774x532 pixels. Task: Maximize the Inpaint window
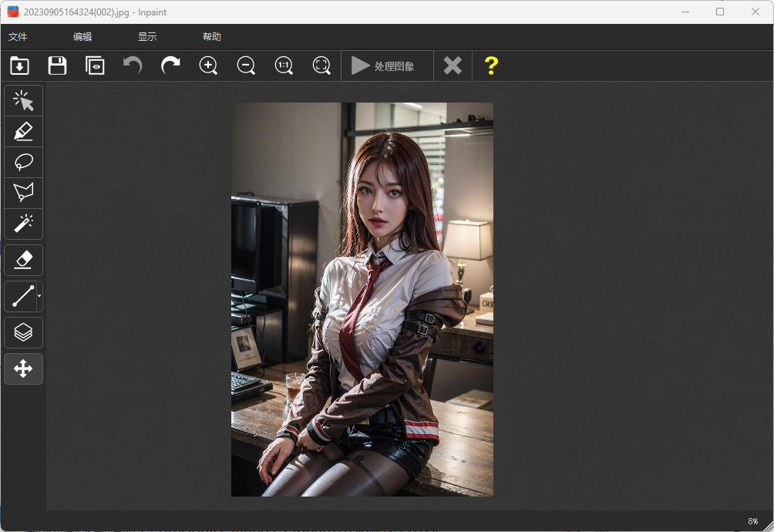pyautogui.click(x=720, y=12)
